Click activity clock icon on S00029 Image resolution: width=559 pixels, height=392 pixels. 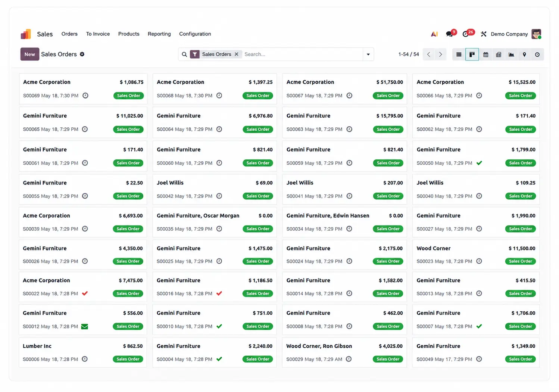(x=349, y=359)
